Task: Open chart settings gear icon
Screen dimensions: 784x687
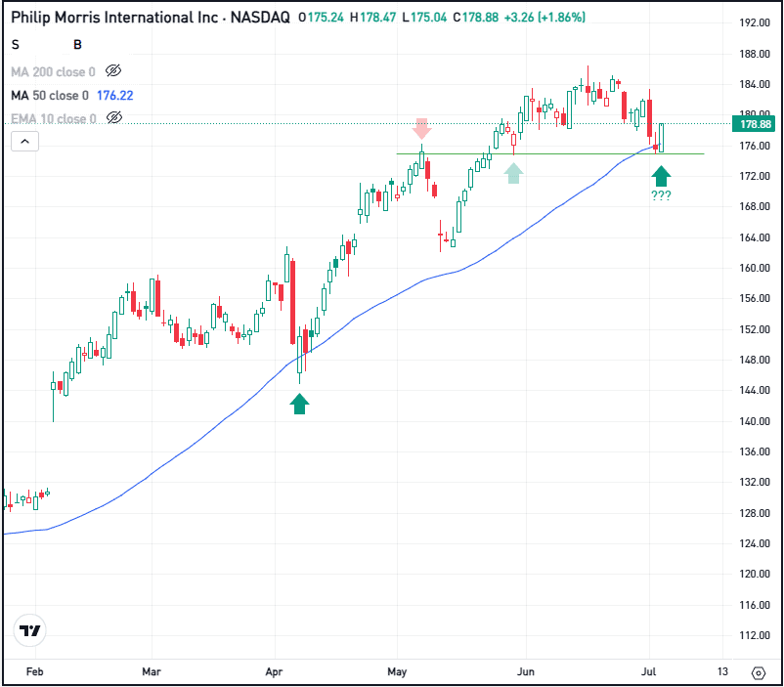Action: pyautogui.click(x=758, y=673)
